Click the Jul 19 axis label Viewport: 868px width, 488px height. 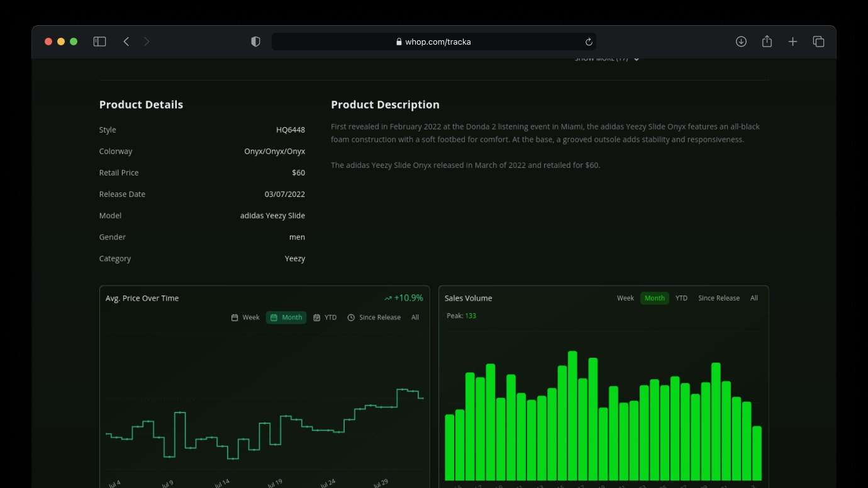coord(275,484)
